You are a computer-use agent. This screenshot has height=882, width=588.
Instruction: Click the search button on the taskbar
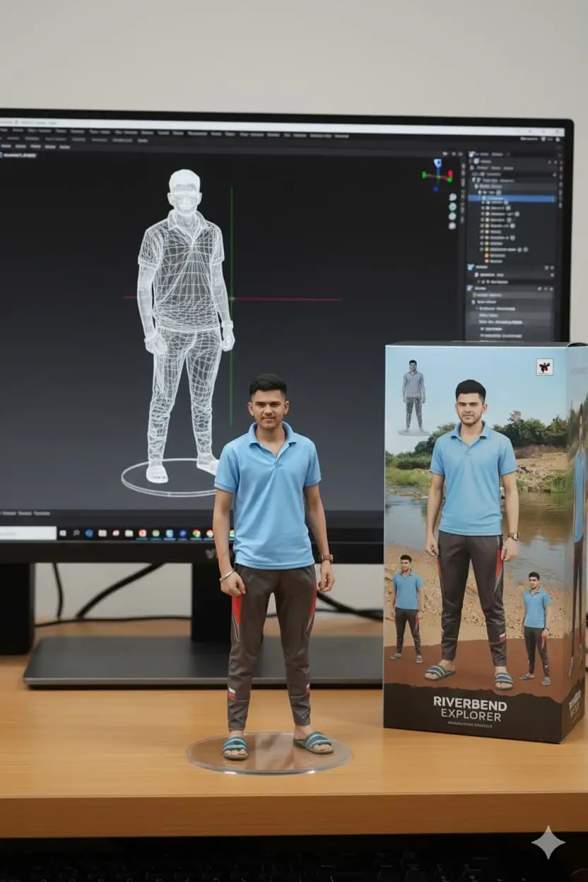[x=76, y=533]
